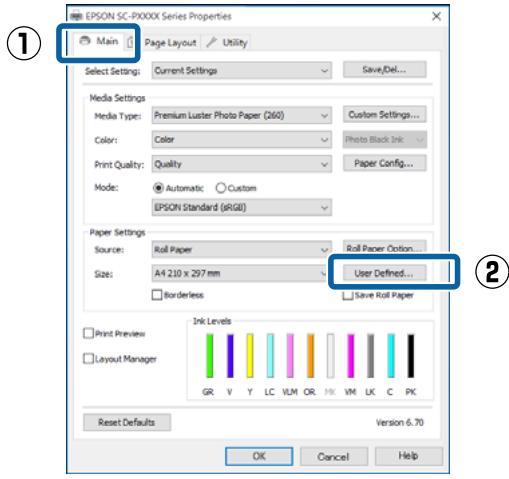Select the Automatic mode radio button

point(158,188)
